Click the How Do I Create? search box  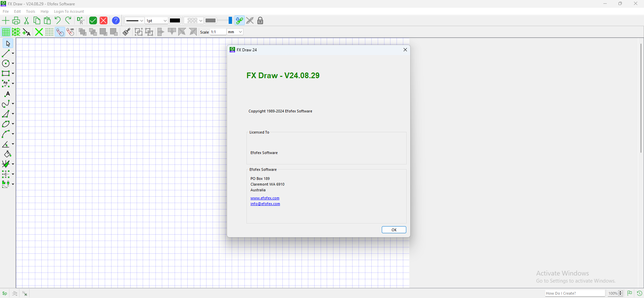(575, 293)
